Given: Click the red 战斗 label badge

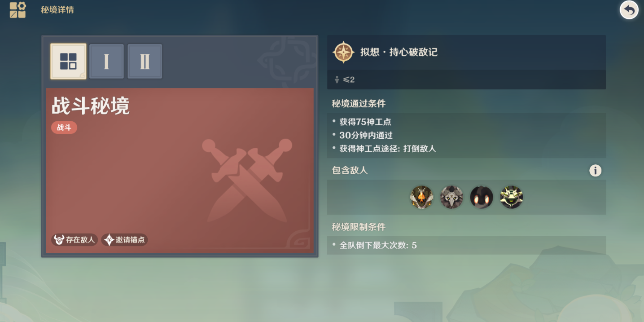Looking at the screenshot, I should pos(64,128).
